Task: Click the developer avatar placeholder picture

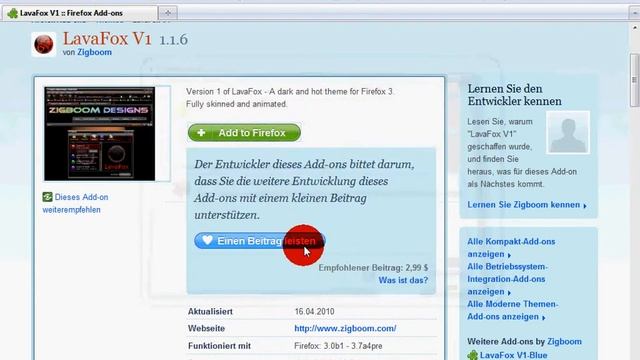Action: point(568,132)
